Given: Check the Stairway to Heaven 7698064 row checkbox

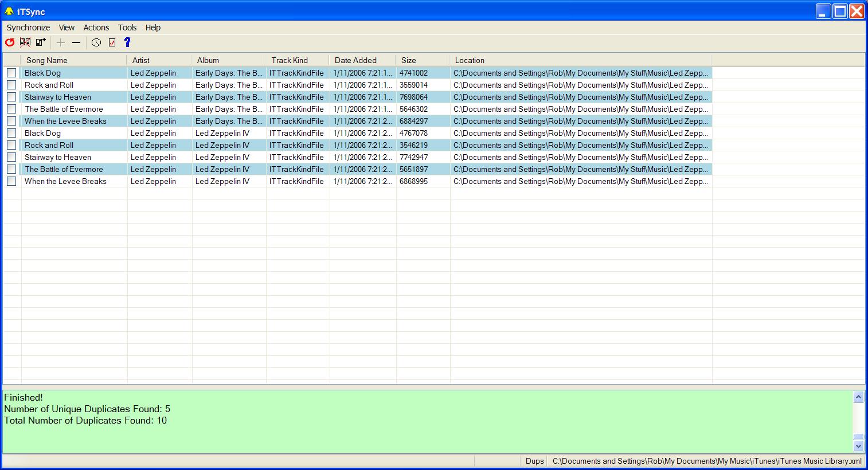Looking at the screenshot, I should pyautogui.click(x=11, y=97).
